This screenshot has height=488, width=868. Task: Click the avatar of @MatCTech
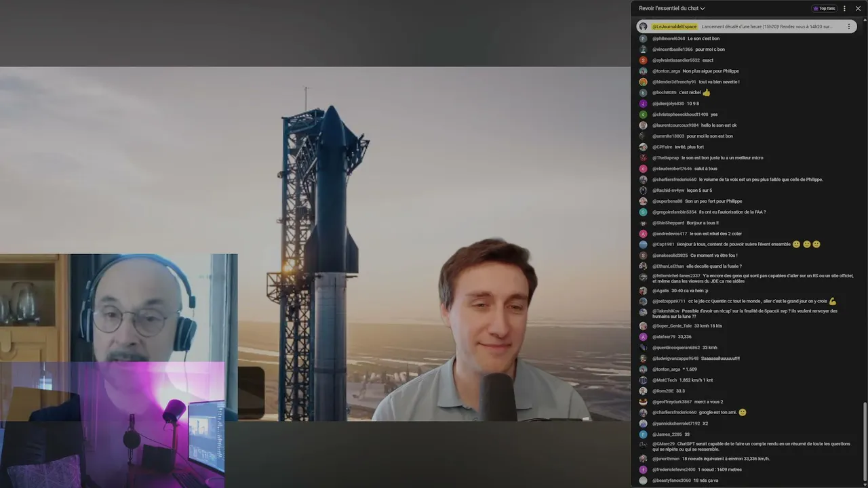coord(643,380)
